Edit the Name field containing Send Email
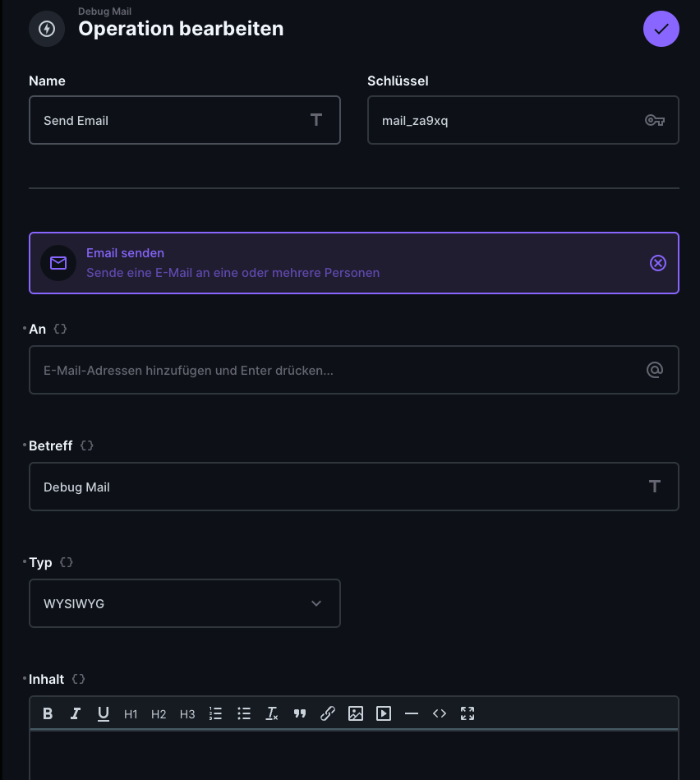 [184, 120]
